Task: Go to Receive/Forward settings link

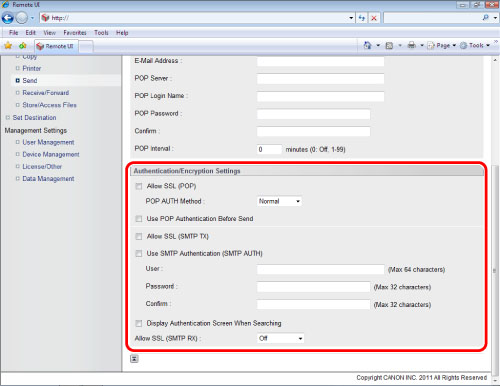Action: click(46, 93)
